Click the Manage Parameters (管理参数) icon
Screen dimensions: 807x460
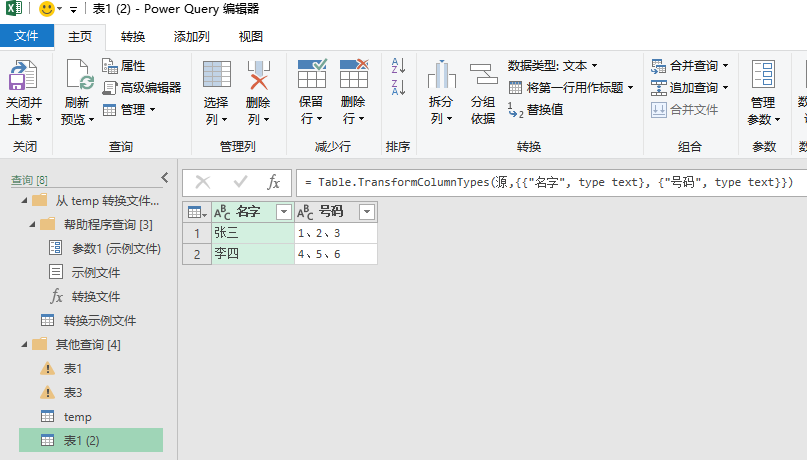[x=763, y=75]
